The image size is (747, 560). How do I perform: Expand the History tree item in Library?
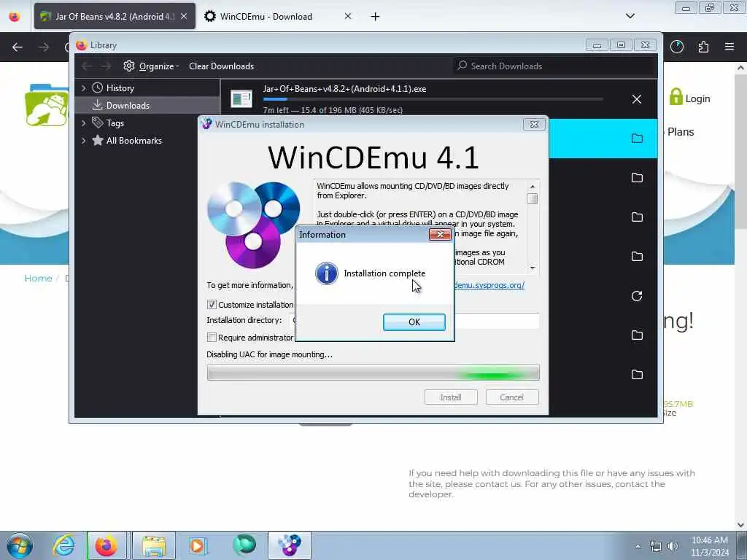pos(84,87)
